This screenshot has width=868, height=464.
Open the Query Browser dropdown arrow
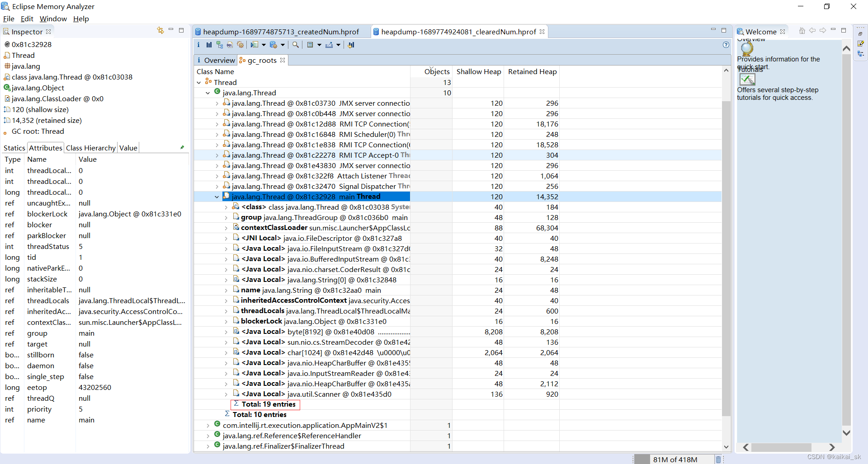point(283,45)
